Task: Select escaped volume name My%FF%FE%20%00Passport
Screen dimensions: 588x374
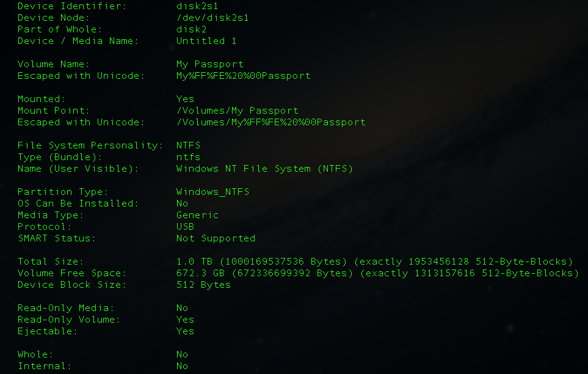Action: tap(244, 76)
